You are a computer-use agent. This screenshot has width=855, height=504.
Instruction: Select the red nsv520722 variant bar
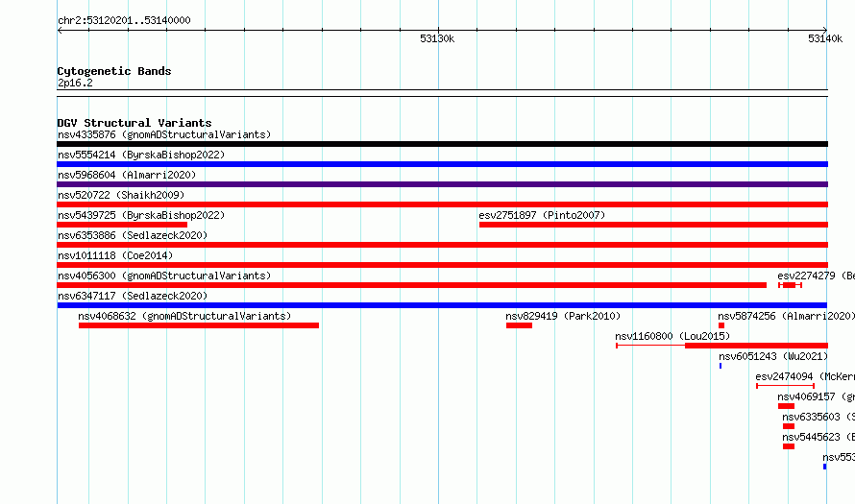pos(442,204)
